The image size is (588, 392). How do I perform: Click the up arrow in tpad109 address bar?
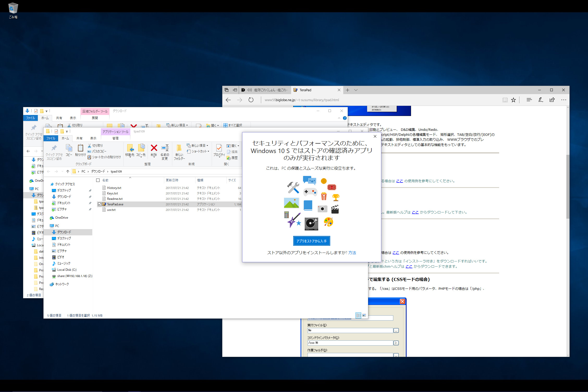(x=68, y=171)
